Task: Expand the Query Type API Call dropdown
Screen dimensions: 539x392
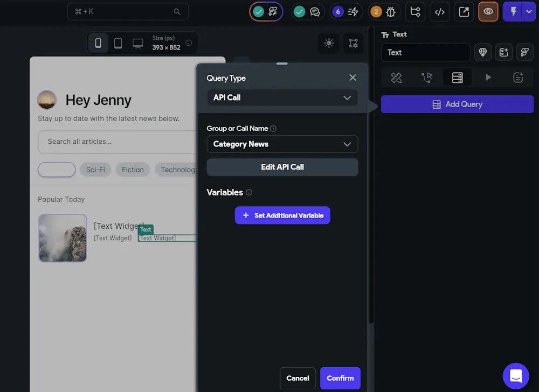Action: (282, 98)
